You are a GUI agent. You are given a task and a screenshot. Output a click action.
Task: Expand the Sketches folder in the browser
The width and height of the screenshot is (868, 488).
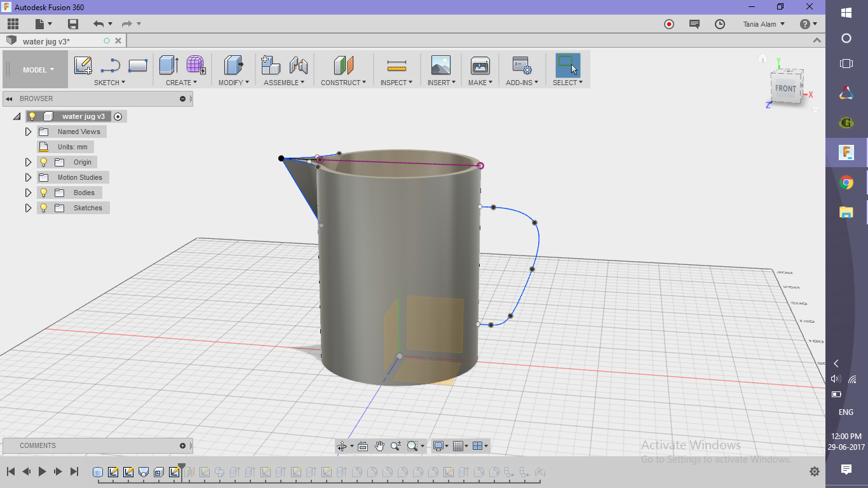[x=28, y=208]
